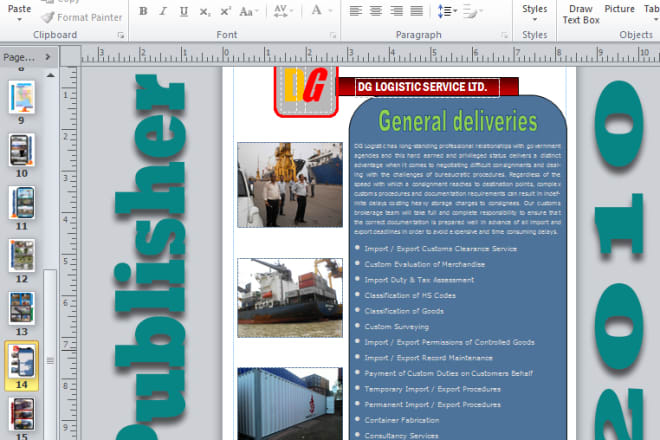Viewport: 660px width, 440px height.
Task: Open the Styles gallery
Action: tap(535, 13)
